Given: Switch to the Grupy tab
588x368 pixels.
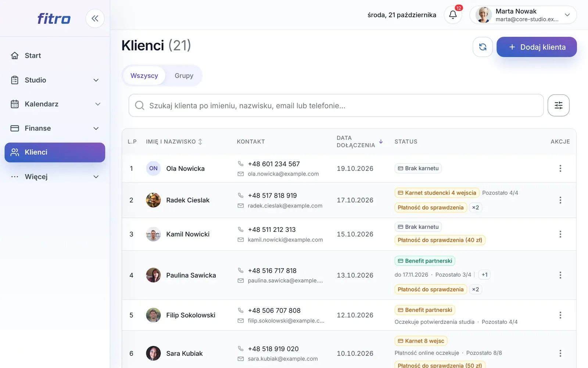Looking at the screenshot, I should pos(184,75).
